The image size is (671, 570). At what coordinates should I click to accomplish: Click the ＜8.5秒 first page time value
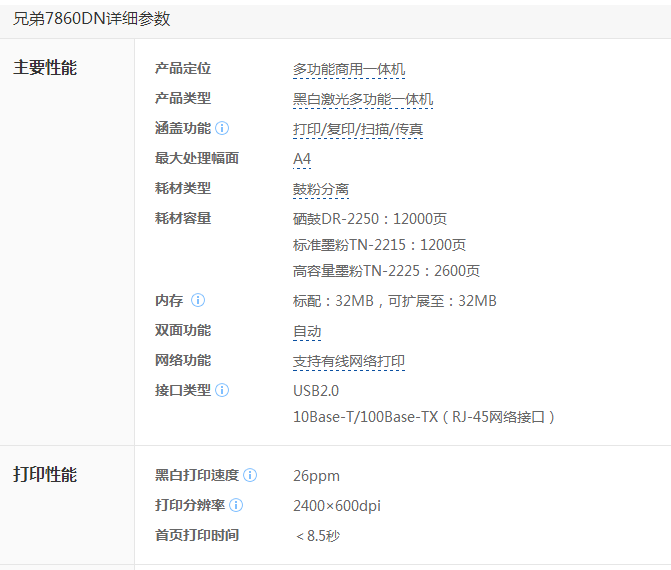click(317, 536)
